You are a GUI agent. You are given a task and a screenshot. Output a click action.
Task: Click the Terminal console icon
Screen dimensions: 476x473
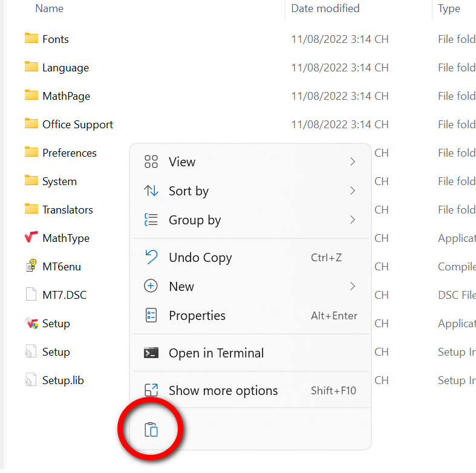(x=151, y=353)
